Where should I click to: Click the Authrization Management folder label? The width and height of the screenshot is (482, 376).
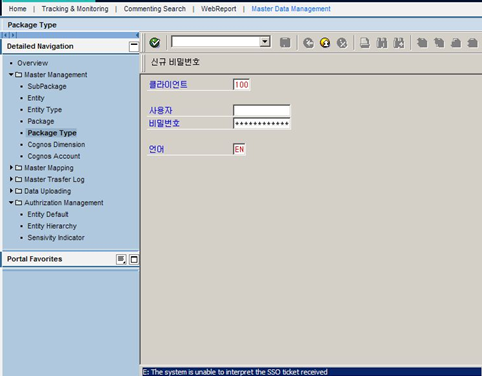pyautogui.click(x=64, y=203)
